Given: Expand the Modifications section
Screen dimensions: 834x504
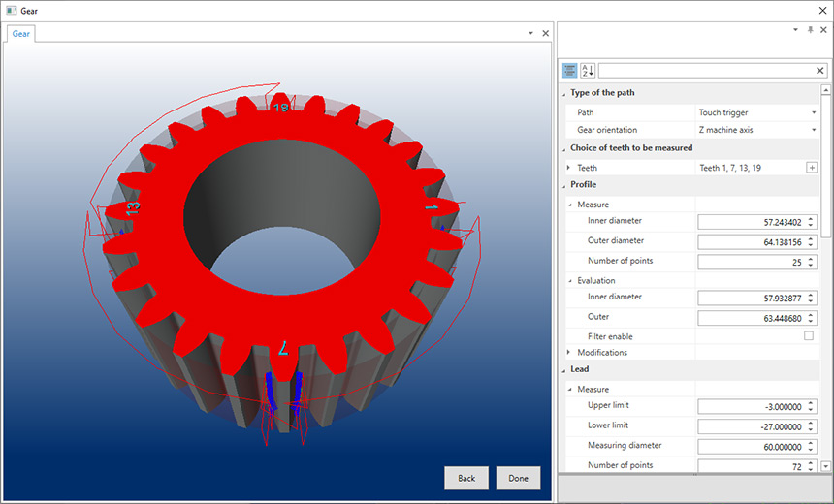Looking at the screenshot, I should pyautogui.click(x=569, y=353).
